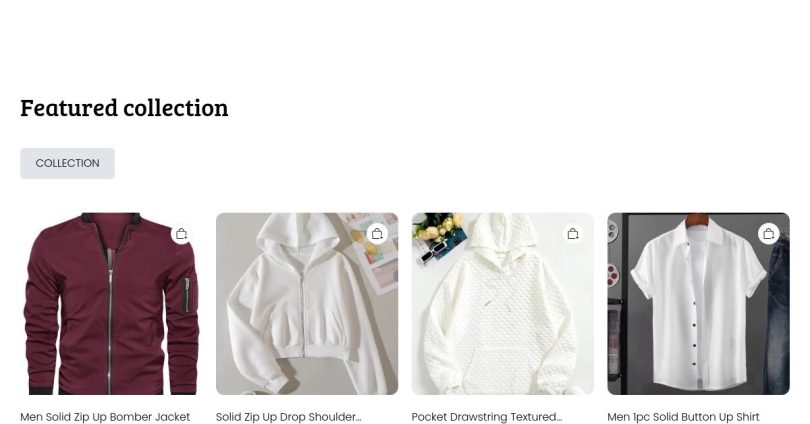The image size is (810, 424).
Task: Select the white zip-up cropped hoodie image
Action: [307, 304]
